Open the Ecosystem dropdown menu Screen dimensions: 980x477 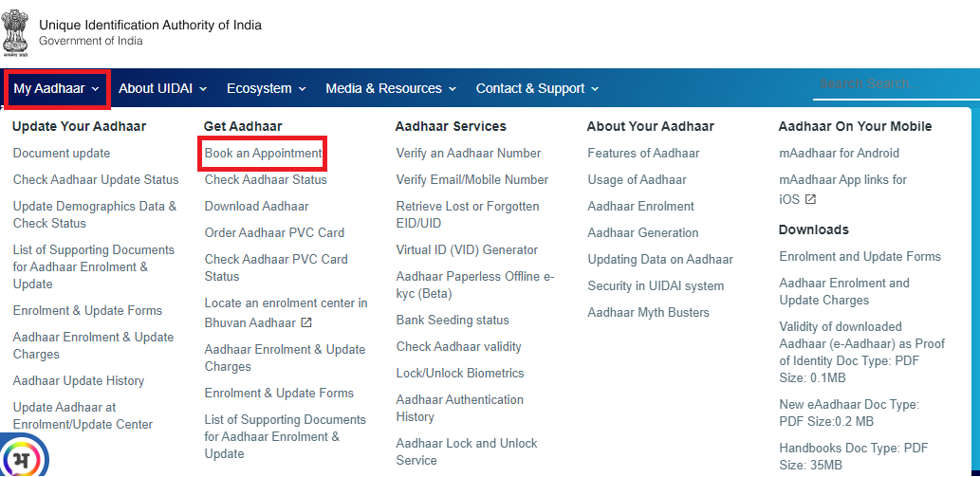point(266,89)
